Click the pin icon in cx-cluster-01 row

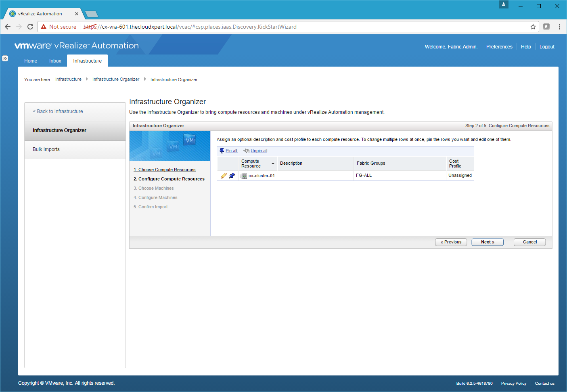[232, 176]
